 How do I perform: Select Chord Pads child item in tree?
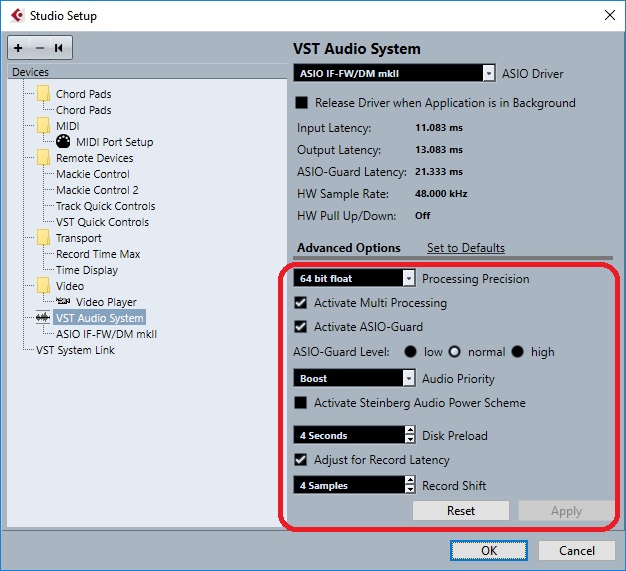click(83, 110)
